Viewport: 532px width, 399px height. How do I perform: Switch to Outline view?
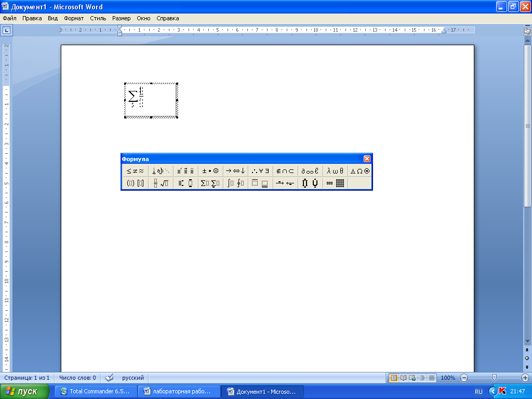(x=422, y=378)
